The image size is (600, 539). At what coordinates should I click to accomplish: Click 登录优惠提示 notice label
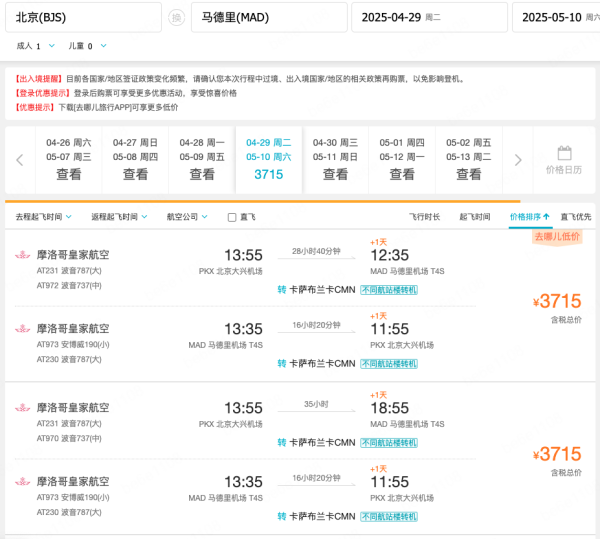(x=42, y=93)
